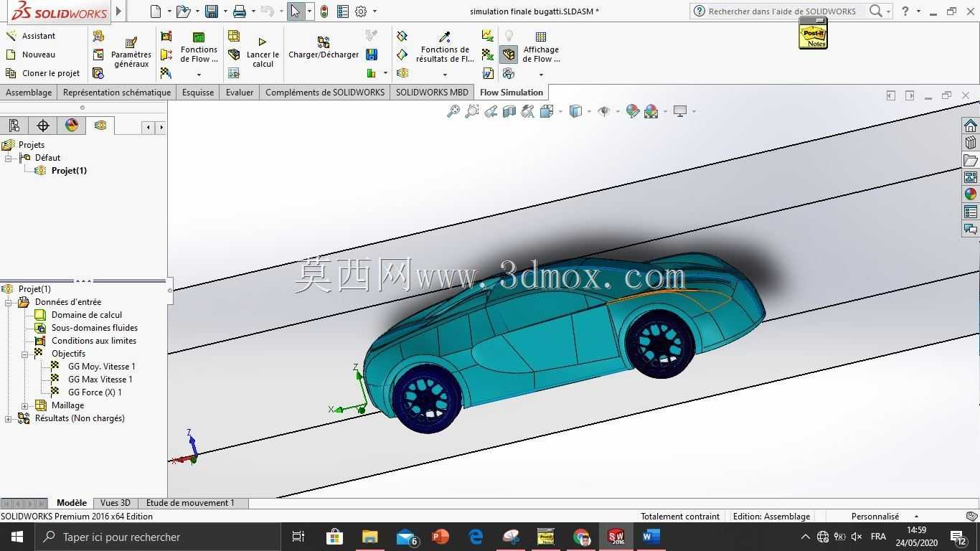Click Zoom to Area icon
Screen dimensions: 980x551
472,111
